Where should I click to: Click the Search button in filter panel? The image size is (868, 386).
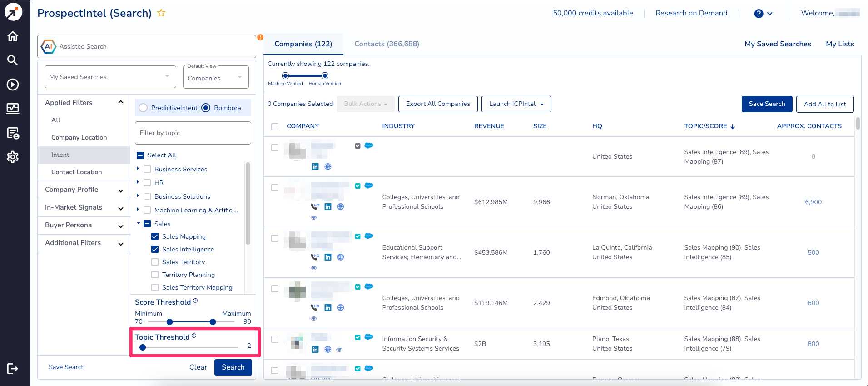(x=233, y=367)
